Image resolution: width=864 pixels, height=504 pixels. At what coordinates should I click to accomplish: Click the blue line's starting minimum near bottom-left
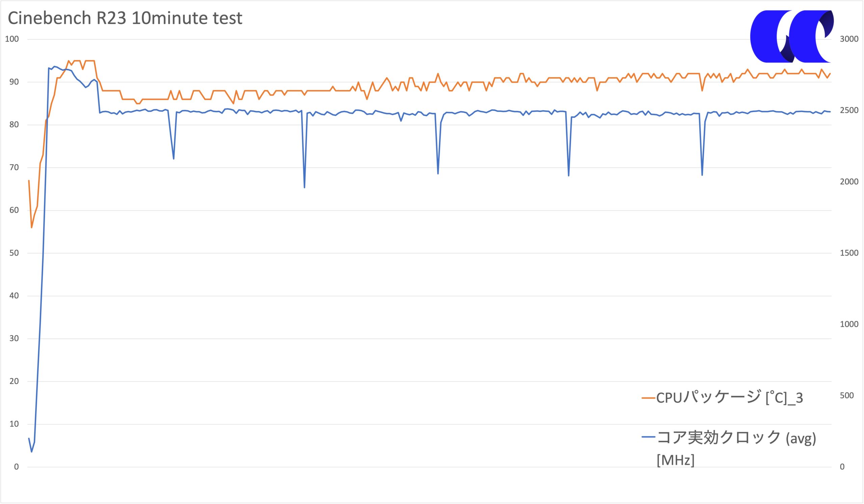pos(31,452)
